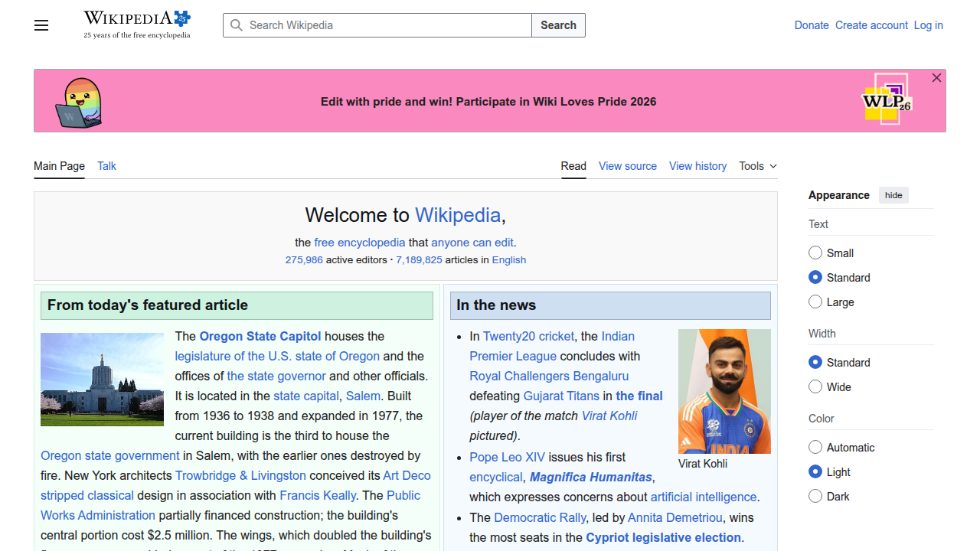Open the Magnifica Humanitas link
The image size is (980, 551).
coord(591,477)
